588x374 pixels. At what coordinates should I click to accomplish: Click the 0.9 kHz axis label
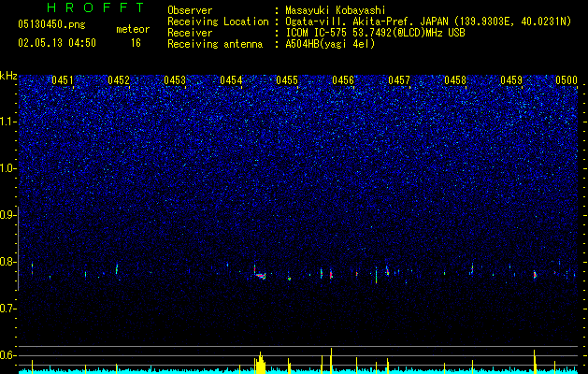pos(8,215)
